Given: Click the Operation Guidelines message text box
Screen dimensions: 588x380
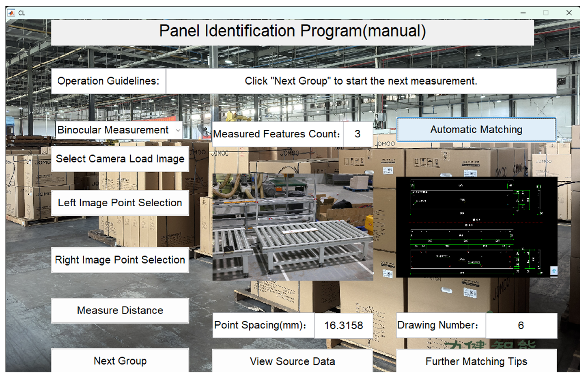Looking at the screenshot, I should click(361, 81).
